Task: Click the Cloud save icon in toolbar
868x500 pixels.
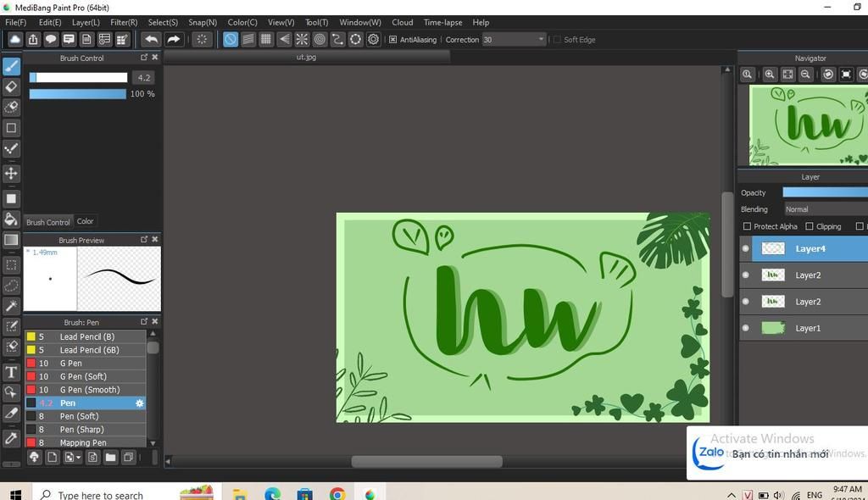Action: click(x=15, y=39)
